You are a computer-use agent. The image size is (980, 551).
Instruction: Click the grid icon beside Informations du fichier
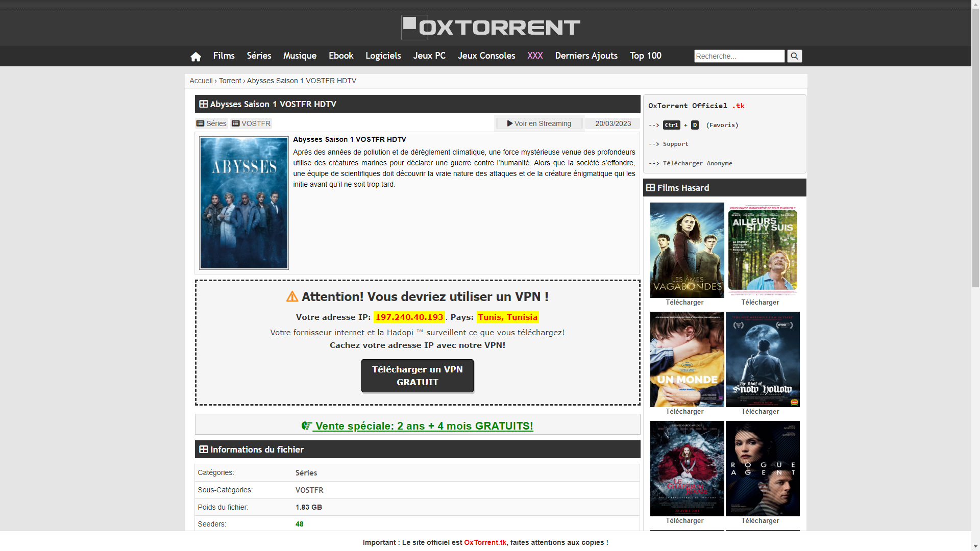[204, 449]
